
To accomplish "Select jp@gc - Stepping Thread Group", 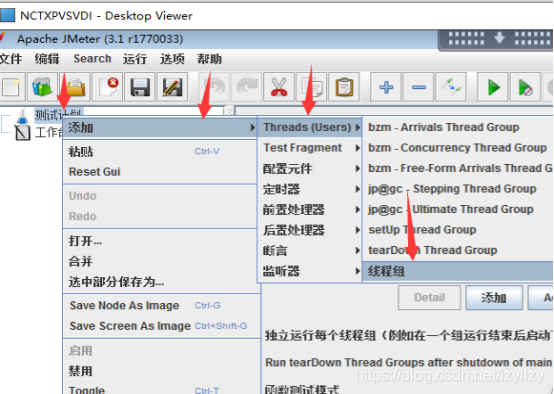I will coord(458,189).
